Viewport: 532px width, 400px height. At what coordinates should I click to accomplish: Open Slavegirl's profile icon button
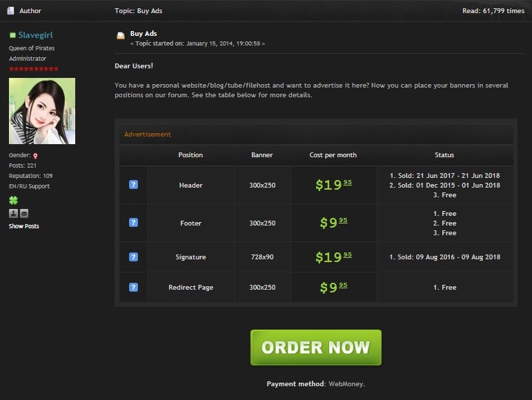[x=13, y=213]
